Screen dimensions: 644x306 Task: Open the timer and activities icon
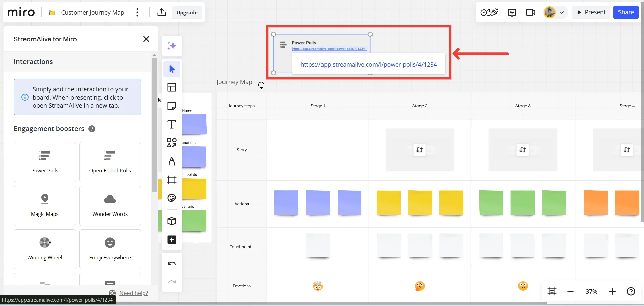click(x=489, y=12)
